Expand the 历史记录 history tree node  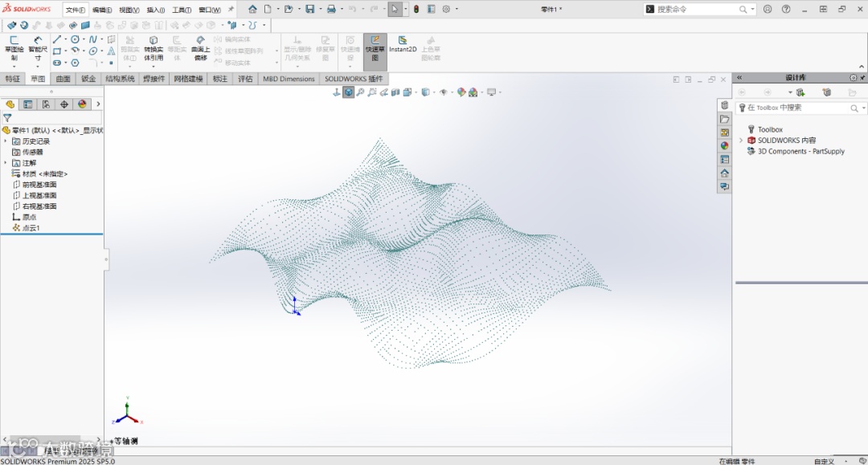coord(6,141)
